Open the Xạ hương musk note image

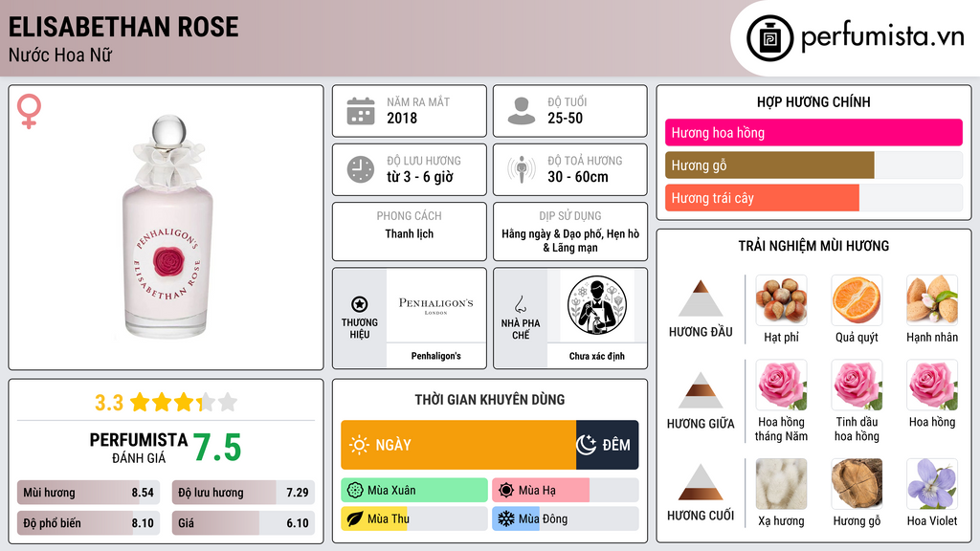(x=781, y=484)
